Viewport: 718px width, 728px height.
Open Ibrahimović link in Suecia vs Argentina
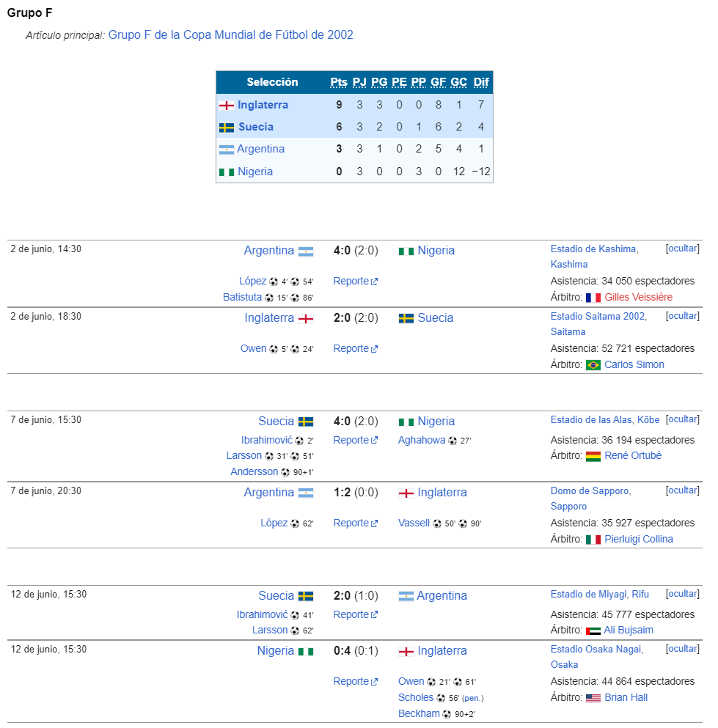[x=262, y=614]
